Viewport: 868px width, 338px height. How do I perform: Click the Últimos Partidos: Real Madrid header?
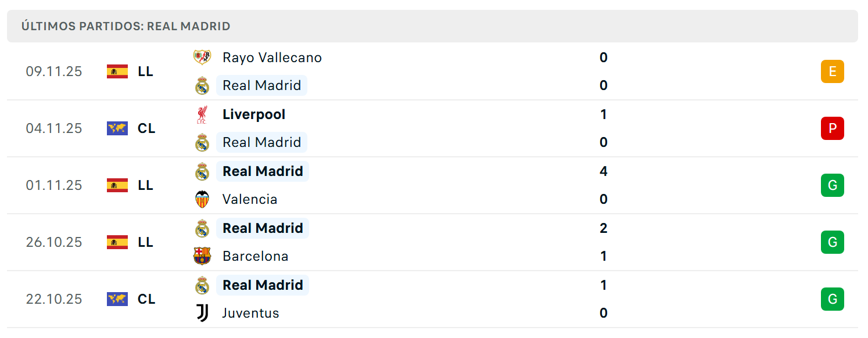pyautogui.click(x=126, y=26)
